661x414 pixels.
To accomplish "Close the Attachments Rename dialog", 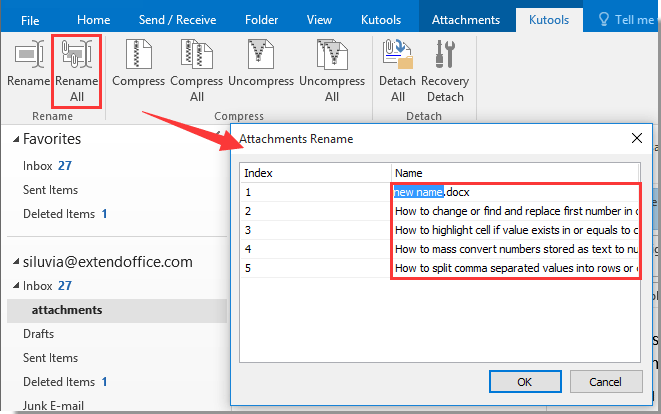I will [x=636, y=139].
